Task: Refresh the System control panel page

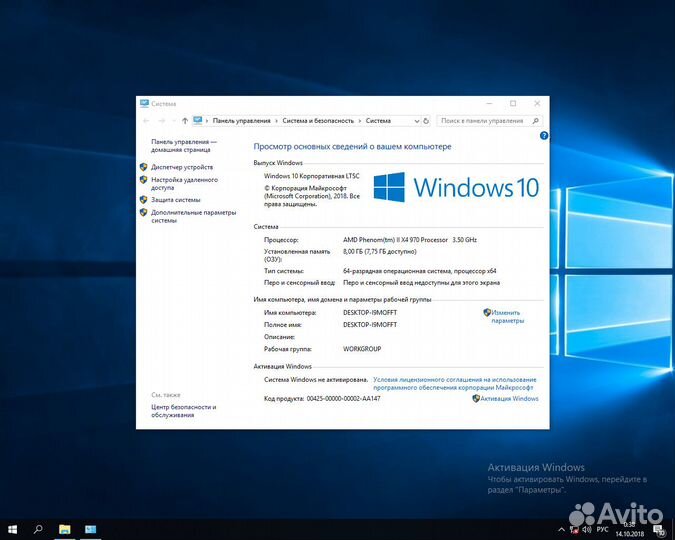Action: click(428, 120)
